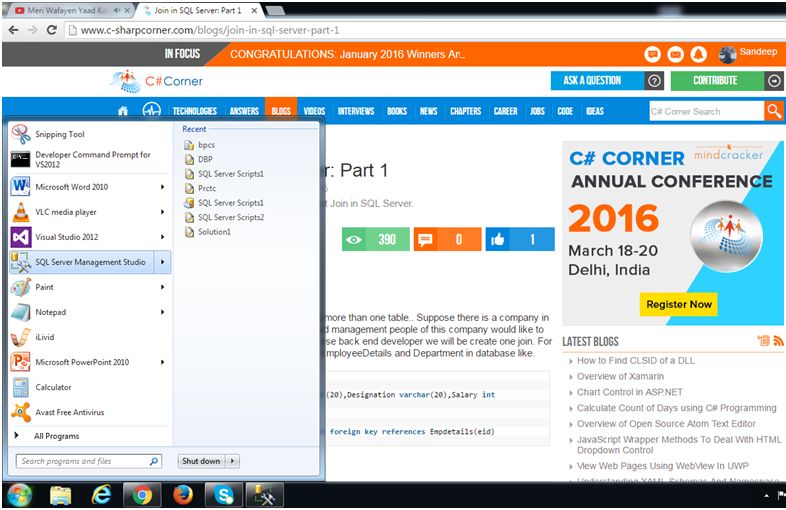Image resolution: width=786 pixels, height=510 pixels.
Task: Go to the Videos section
Action: [314, 111]
